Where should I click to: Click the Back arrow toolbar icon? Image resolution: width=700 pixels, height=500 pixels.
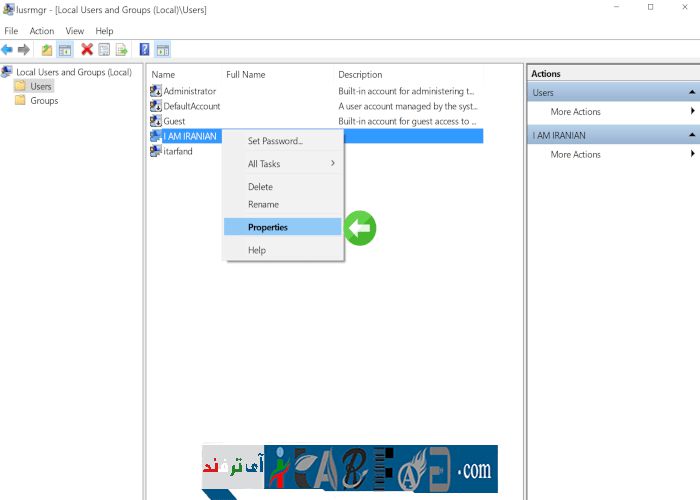(8, 49)
